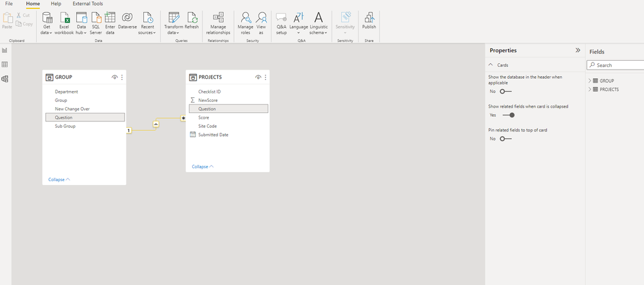Open more options on PROJECTS table card
Viewport: 644px width, 285px height.
click(266, 77)
